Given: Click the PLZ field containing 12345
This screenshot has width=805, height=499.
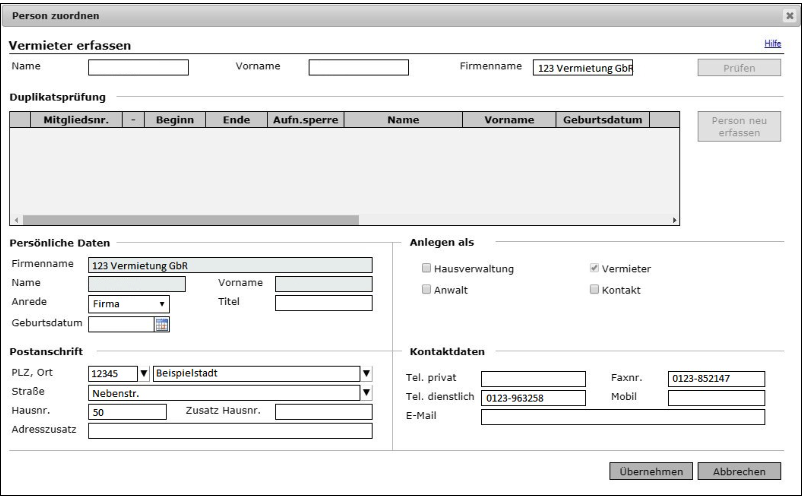Looking at the screenshot, I should click(x=113, y=374).
